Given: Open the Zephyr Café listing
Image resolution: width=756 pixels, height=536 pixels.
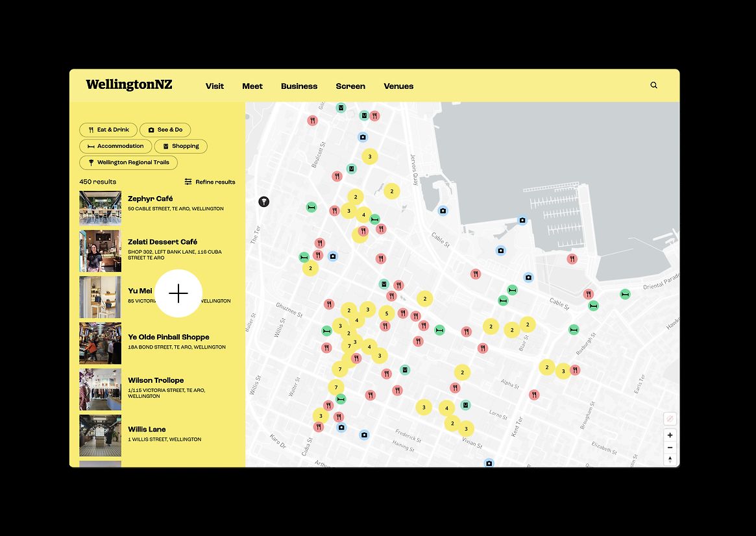Looking at the screenshot, I should [150, 199].
